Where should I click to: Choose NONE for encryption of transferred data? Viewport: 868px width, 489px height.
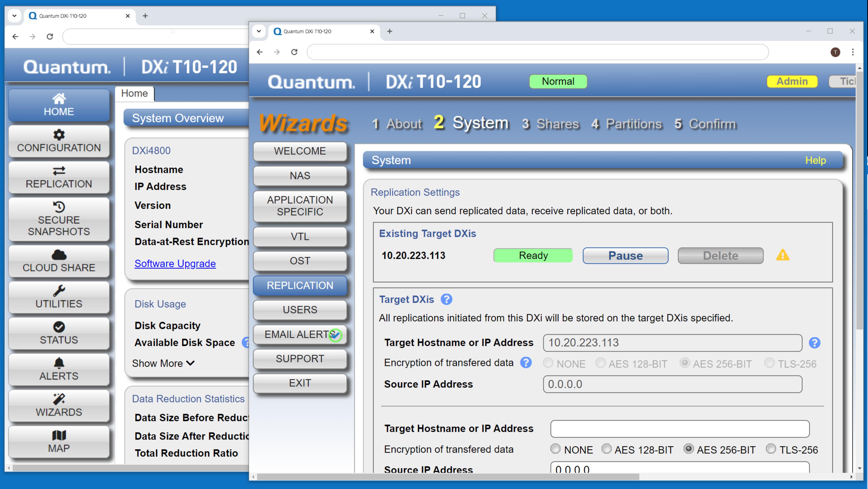click(x=556, y=449)
